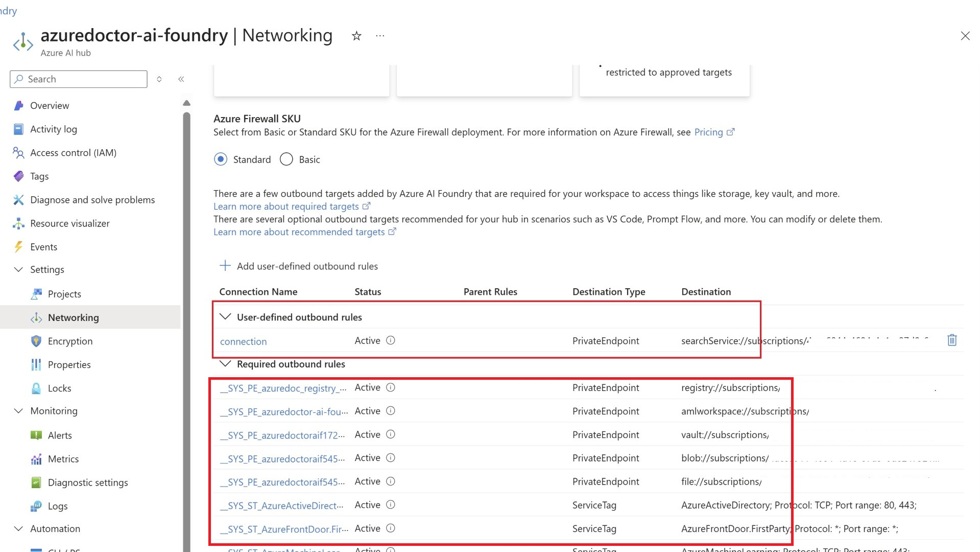Image resolution: width=980 pixels, height=552 pixels.
Task: Close the Networking blade
Action: (965, 36)
